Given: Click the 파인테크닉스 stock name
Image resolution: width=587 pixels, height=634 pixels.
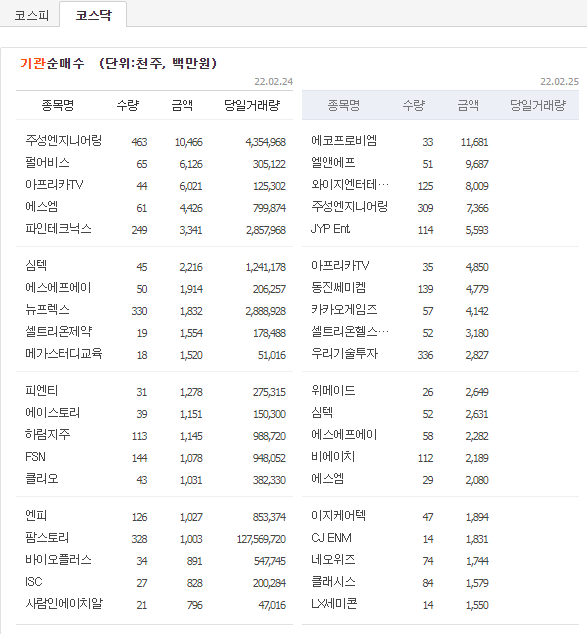Looking at the screenshot, I should point(58,228).
